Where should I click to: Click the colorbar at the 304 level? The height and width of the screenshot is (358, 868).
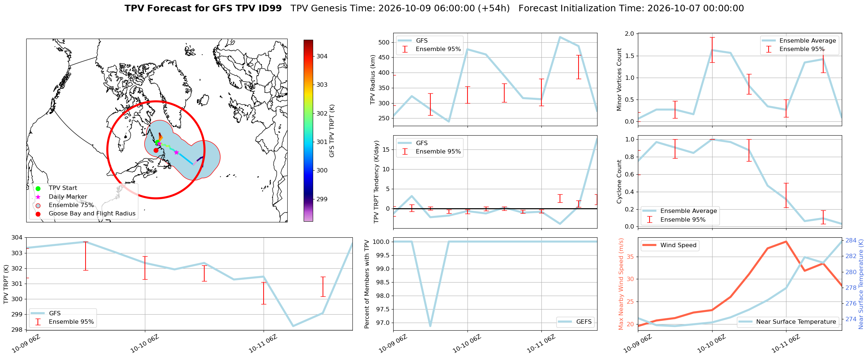(x=308, y=56)
